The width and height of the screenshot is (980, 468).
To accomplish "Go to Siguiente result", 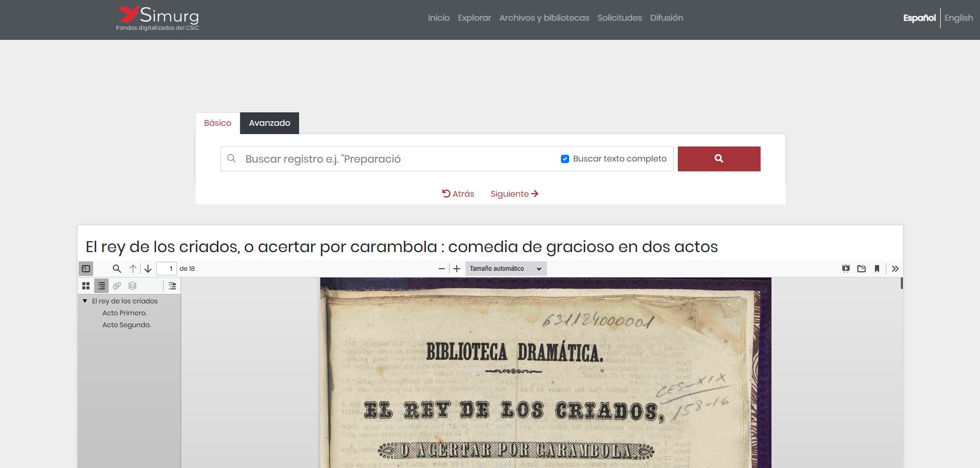I will [x=514, y=194].
